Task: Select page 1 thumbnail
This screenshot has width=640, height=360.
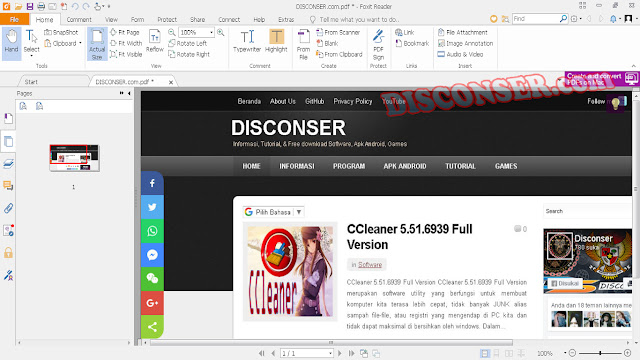Action: (x=74, y=157)
